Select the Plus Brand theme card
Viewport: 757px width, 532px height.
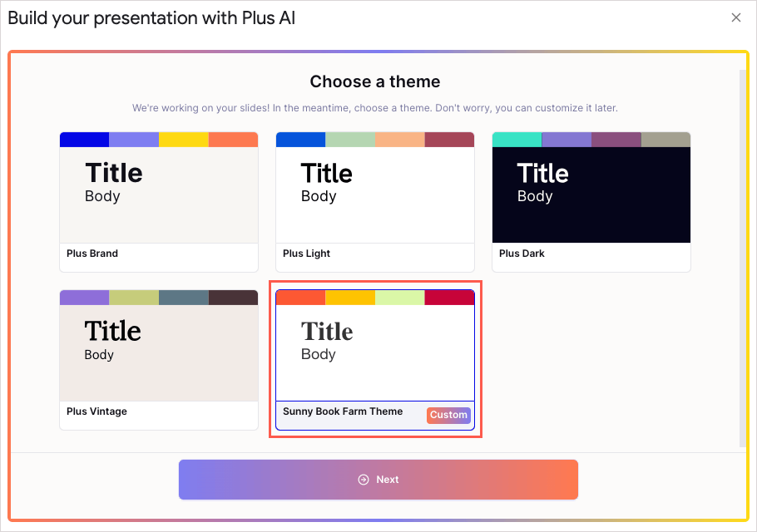tap(159, 202)
